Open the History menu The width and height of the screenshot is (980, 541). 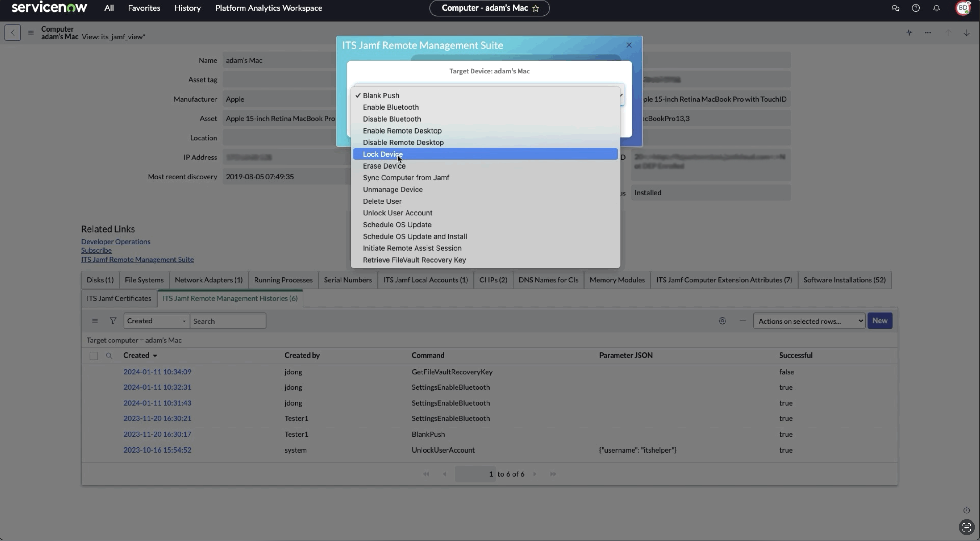(188, 8)
